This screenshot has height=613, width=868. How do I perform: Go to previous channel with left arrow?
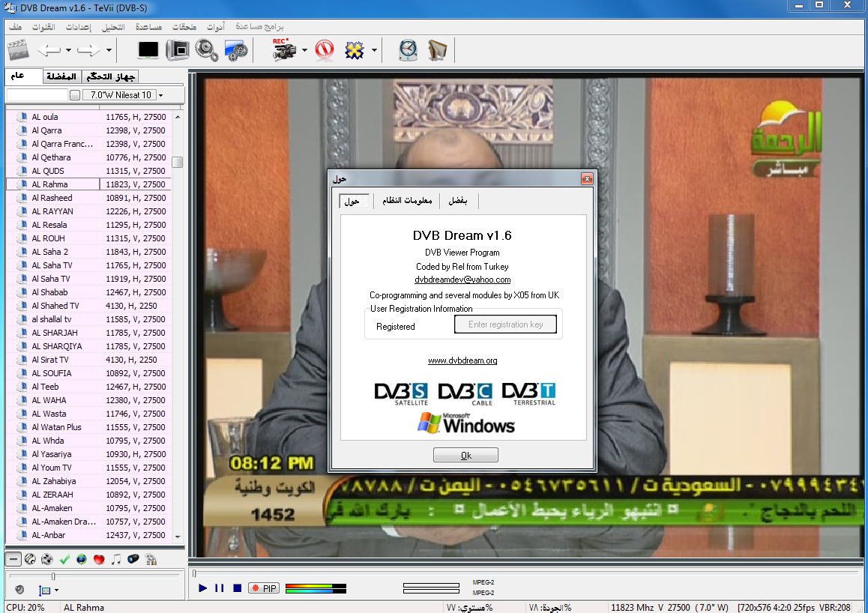tap(49, 50)
